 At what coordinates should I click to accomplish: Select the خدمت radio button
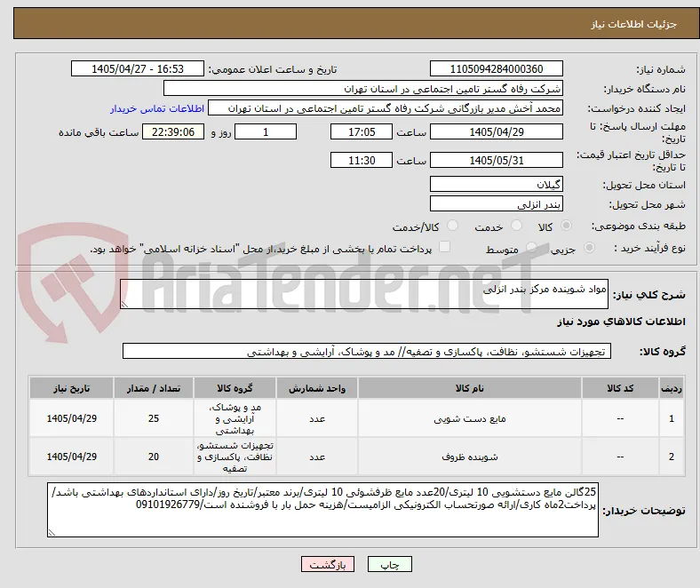pyautogui.click(x=516, y=226)
